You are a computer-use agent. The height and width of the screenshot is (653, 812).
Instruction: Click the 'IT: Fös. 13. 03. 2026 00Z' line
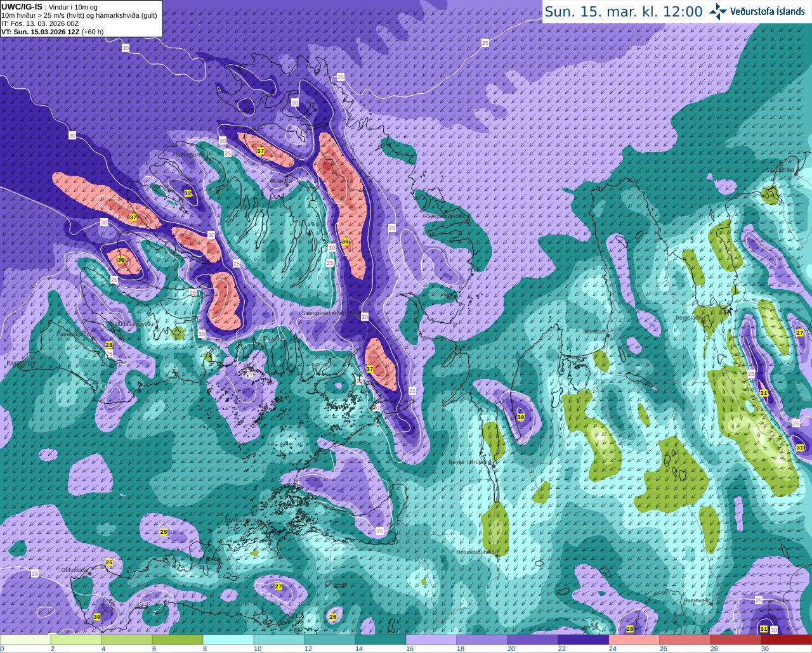(x=40, y=23)
